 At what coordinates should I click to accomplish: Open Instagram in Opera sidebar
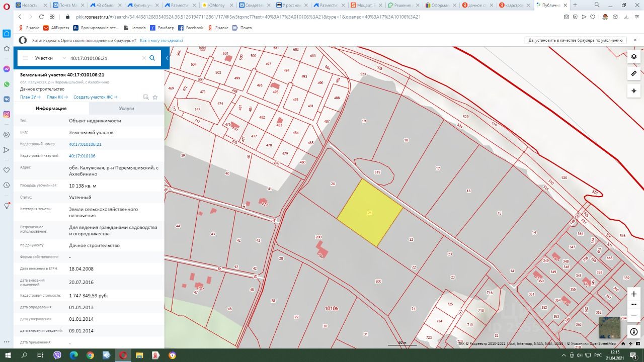click(x=7, y=114)
